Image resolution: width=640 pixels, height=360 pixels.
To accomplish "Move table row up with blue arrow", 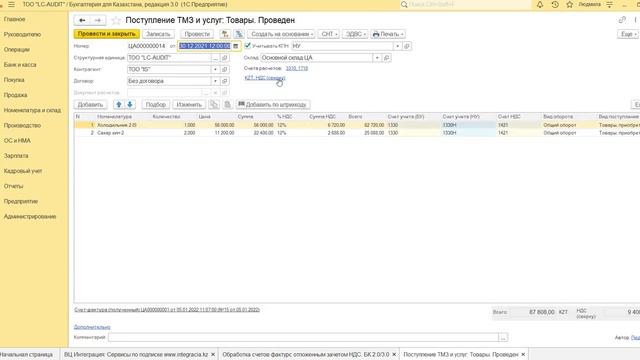I will pyautogui.click(x=119, y=104).
